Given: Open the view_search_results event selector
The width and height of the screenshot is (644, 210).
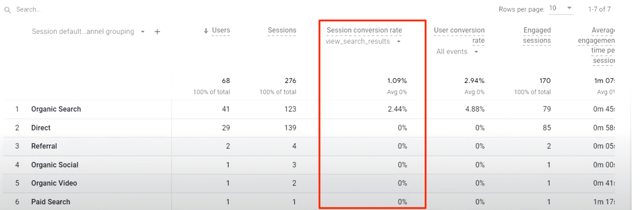Looking at the screenshot, I should tap(358, 41).
